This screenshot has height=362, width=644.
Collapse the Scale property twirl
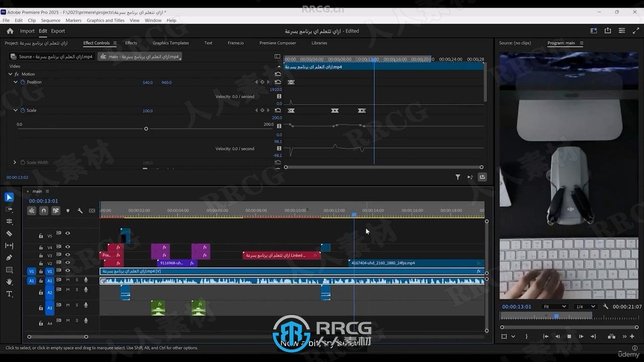[x=16, y=110]
